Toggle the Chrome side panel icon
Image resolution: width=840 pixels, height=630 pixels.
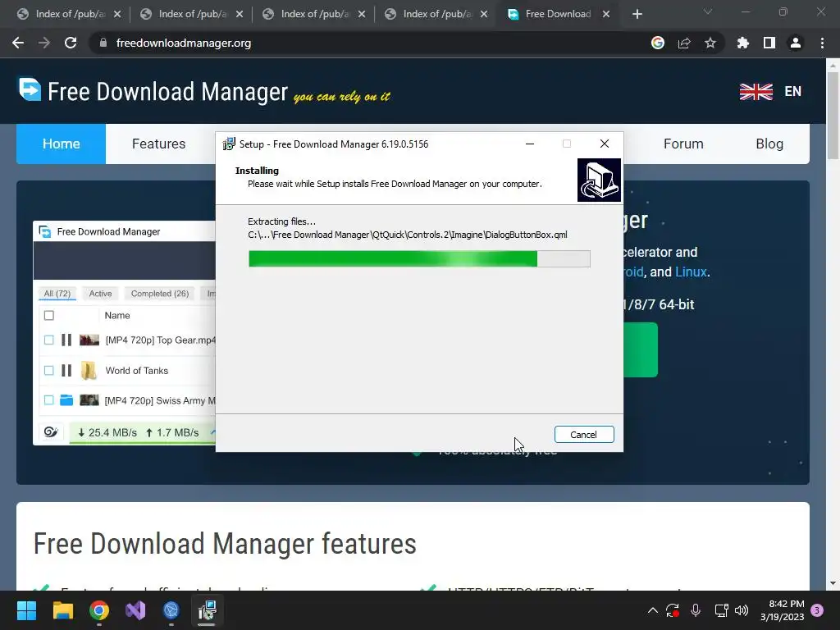(x=769, y=43)
